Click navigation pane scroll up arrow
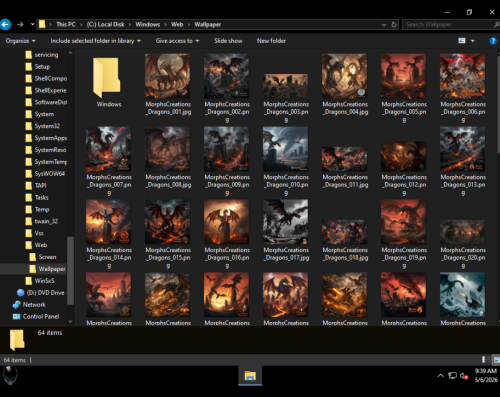This screenshot has height=397, width=500. (x=70, y=53)
